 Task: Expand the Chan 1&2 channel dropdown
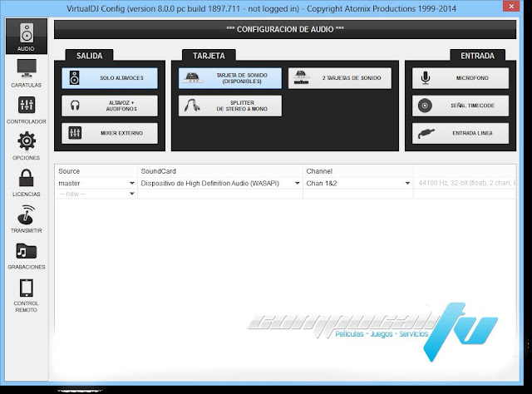point(407,183)
